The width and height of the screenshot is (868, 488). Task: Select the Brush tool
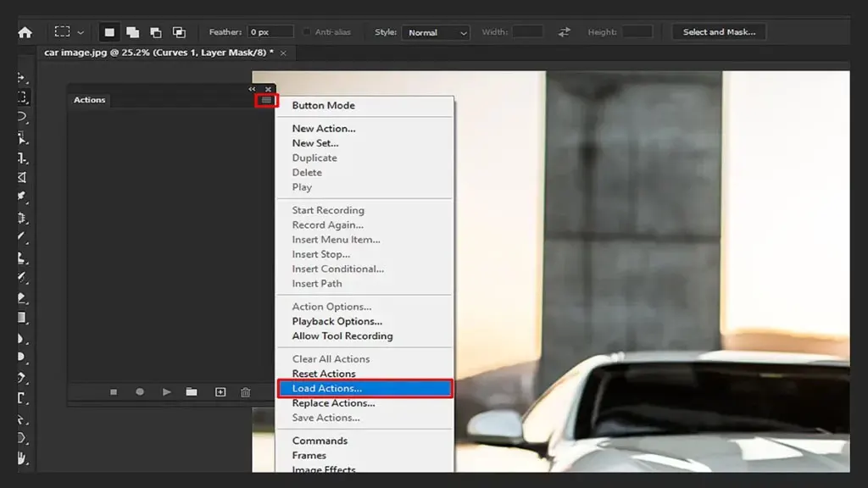tap(22, 238)
